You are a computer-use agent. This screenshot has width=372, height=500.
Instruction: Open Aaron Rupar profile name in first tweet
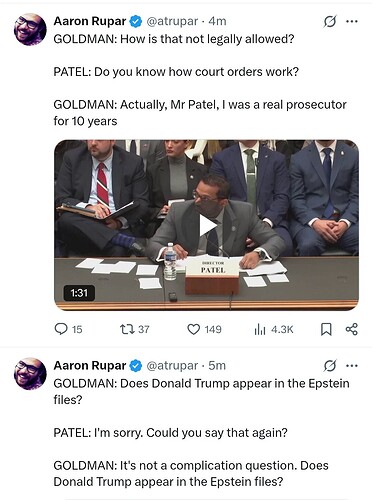click(90, 21)
